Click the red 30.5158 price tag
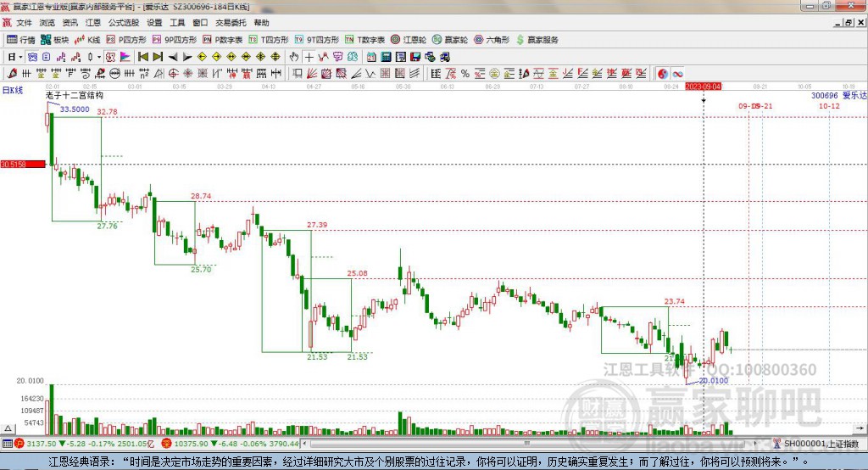Image resolution: width=868 pixels, height=470 pixels. [x=23, y=164]
